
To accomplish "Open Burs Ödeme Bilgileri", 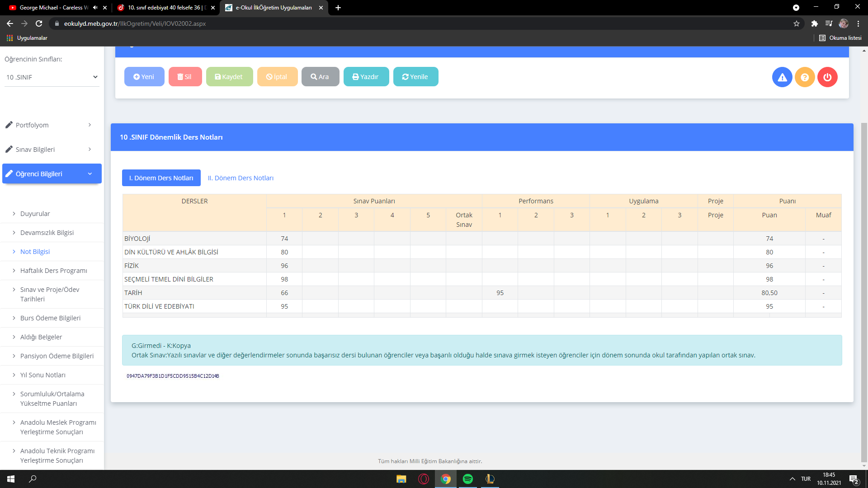I will click(50, 318).
